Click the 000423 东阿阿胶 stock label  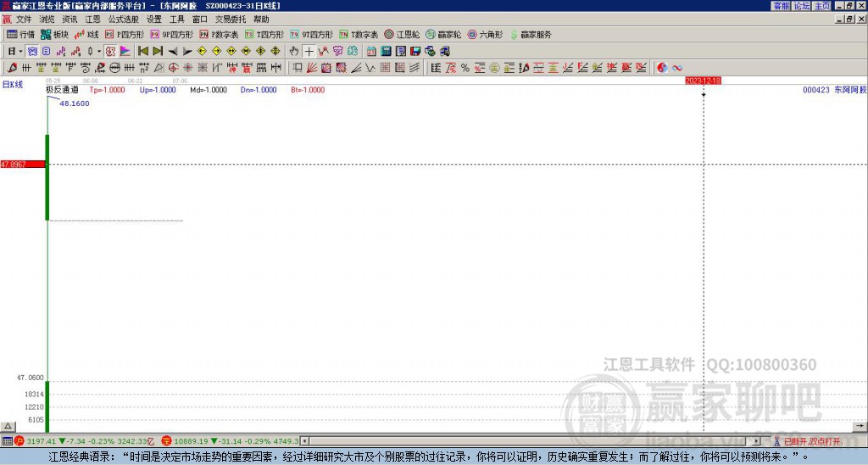click(x=835, y=90)
